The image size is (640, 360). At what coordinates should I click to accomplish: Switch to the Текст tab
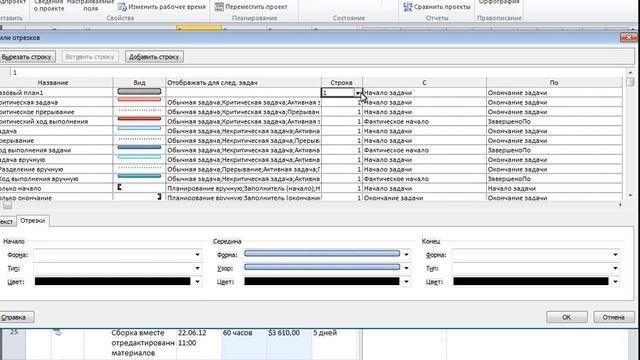coord(7,221)
